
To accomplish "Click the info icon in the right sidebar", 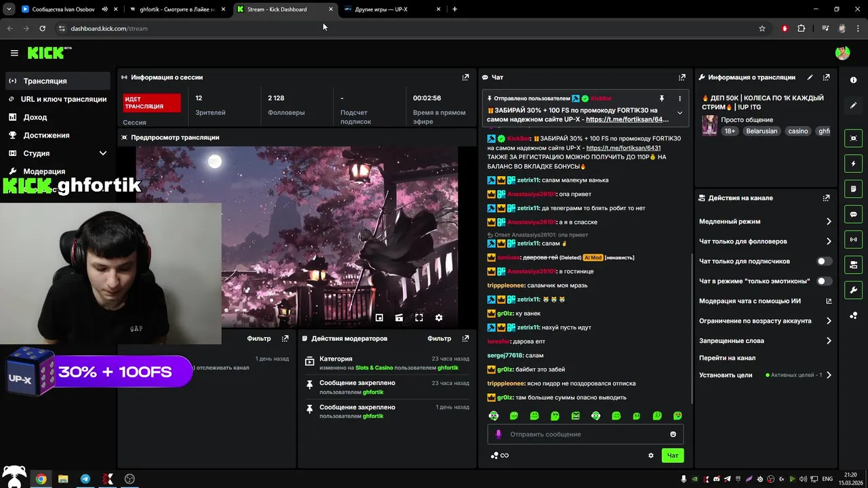I will pyautogui.click(x=853, y=80).
